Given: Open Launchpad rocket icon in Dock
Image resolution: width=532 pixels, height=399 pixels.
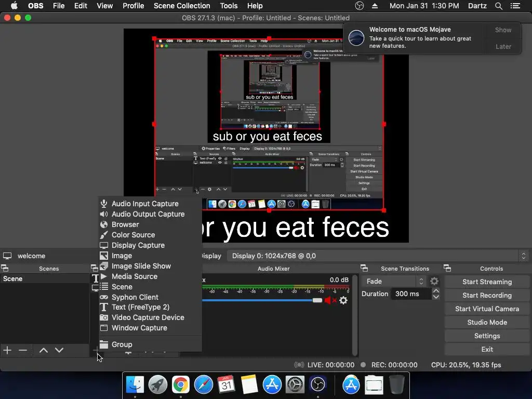Looking at the screenshot, I should 158,385.
